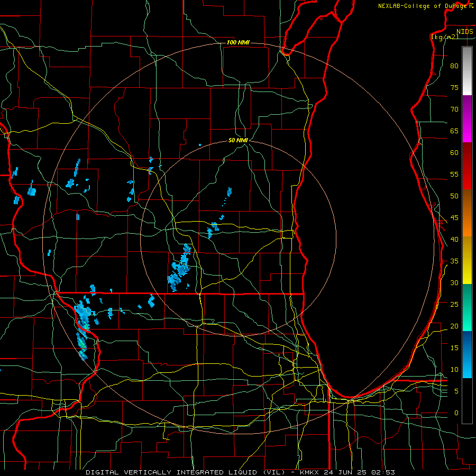Click the 55 value on the color scale
Image resolution: width=476 pixels, height=476 pixels.
tap(454, 174)
